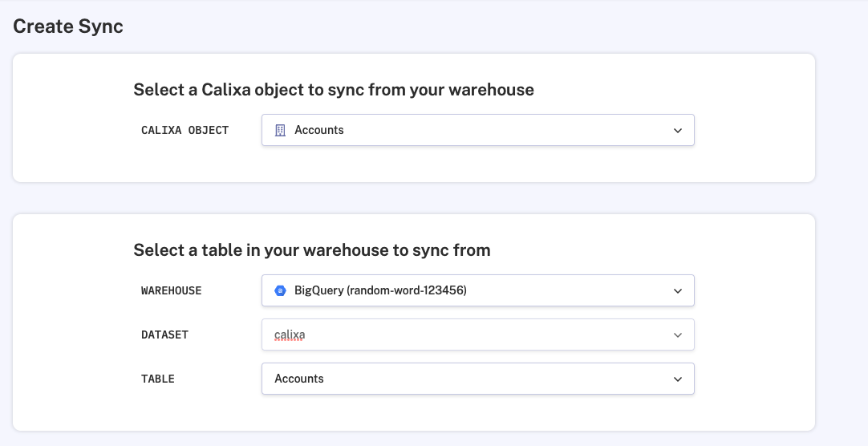Expand the Calixa Object dropdown chevron
868x446 pixels.
(678, 130)
